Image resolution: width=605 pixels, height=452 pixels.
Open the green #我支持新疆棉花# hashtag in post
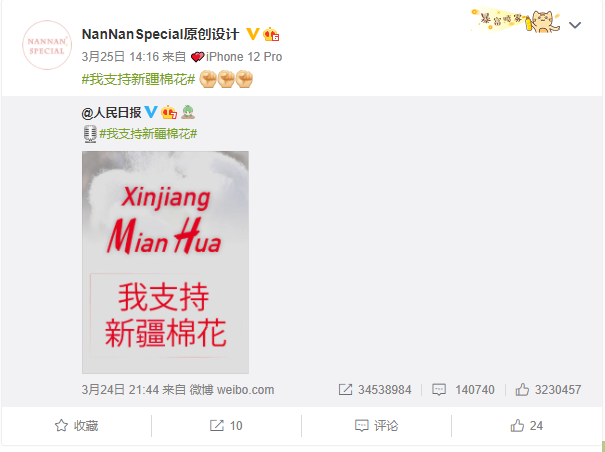(x=139, y=80)
